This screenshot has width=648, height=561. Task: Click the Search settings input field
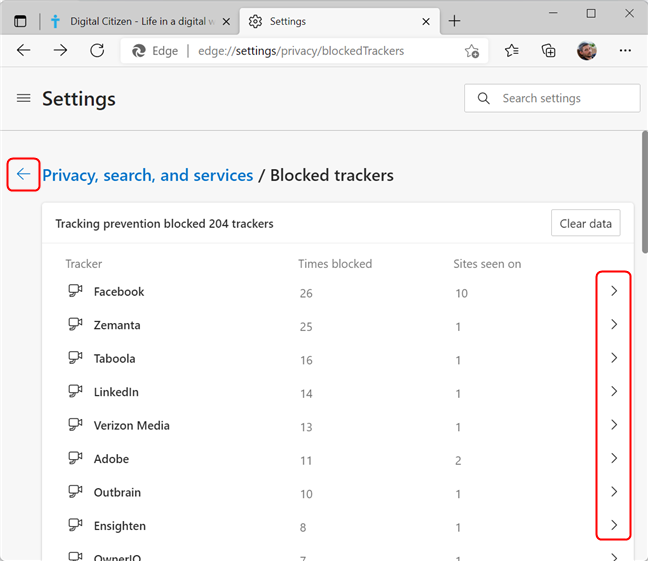[x=552, y=98]
